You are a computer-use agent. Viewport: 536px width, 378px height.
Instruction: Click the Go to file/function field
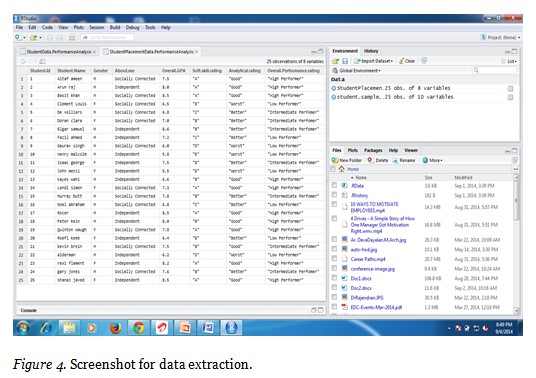coord(107,37)
